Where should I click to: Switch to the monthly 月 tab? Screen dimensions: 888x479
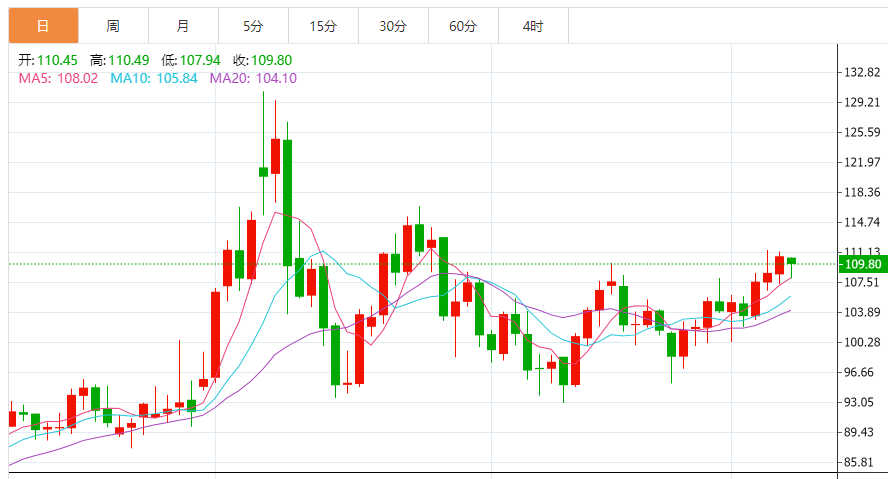click(183, 26)
